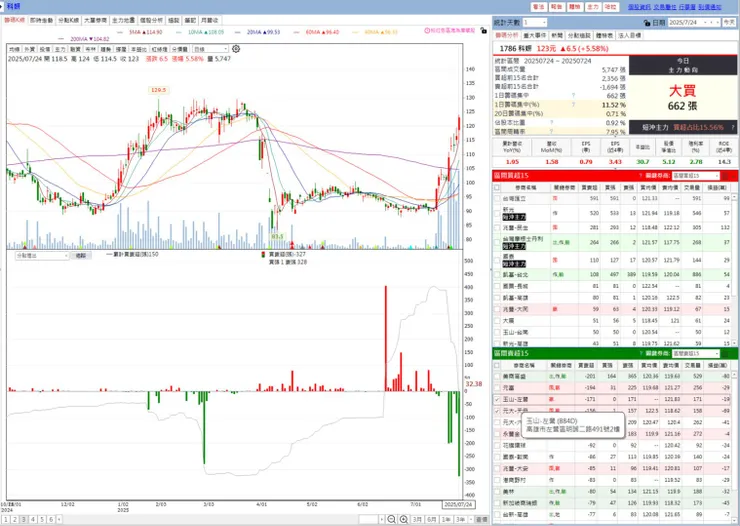Toggle the lock icon above the K-line chart
Viewport: 740px width, 526px height.
point(483,30)
